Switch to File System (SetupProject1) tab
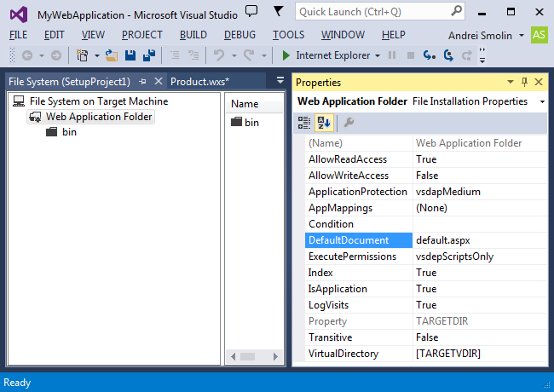Viewport: 554px width, 392px height. coord(69,82)
